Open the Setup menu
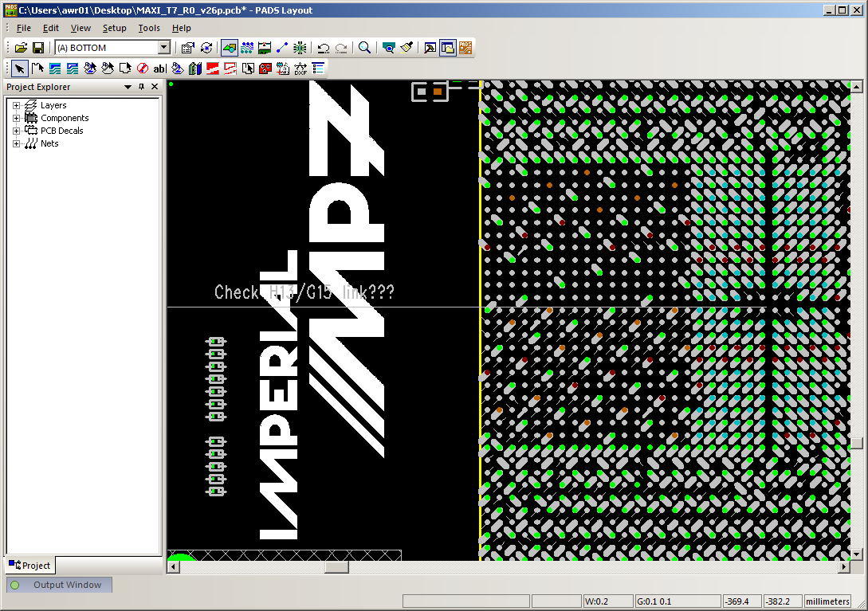Image resolution: width=868 pixels, height=611 pixels. pyautogui.click(x=114, y=28)
